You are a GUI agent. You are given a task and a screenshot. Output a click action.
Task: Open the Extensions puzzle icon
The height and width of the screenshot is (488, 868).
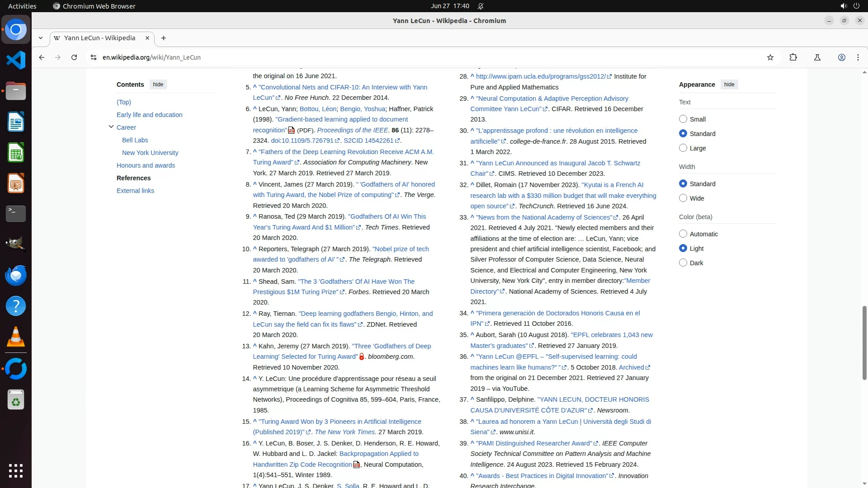point(793,57)
